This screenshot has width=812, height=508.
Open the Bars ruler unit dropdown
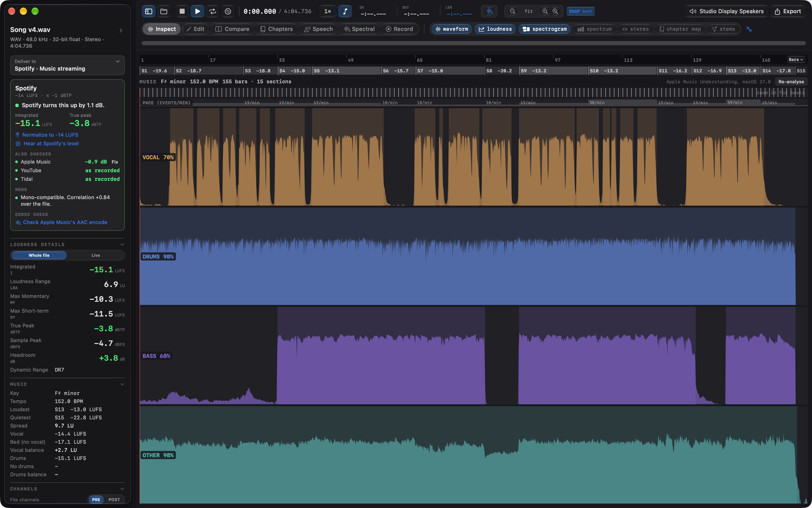(x=796, y=59)
